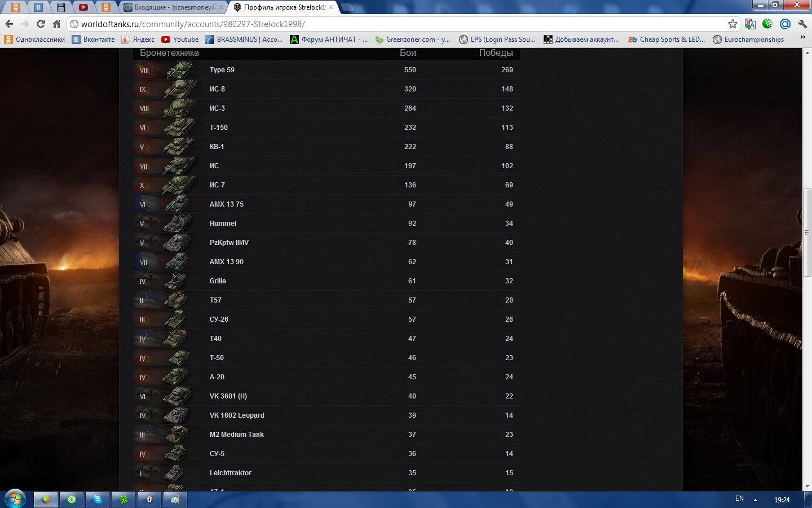
Task: Open Skype from the taskbar
Action: (98, 500)
